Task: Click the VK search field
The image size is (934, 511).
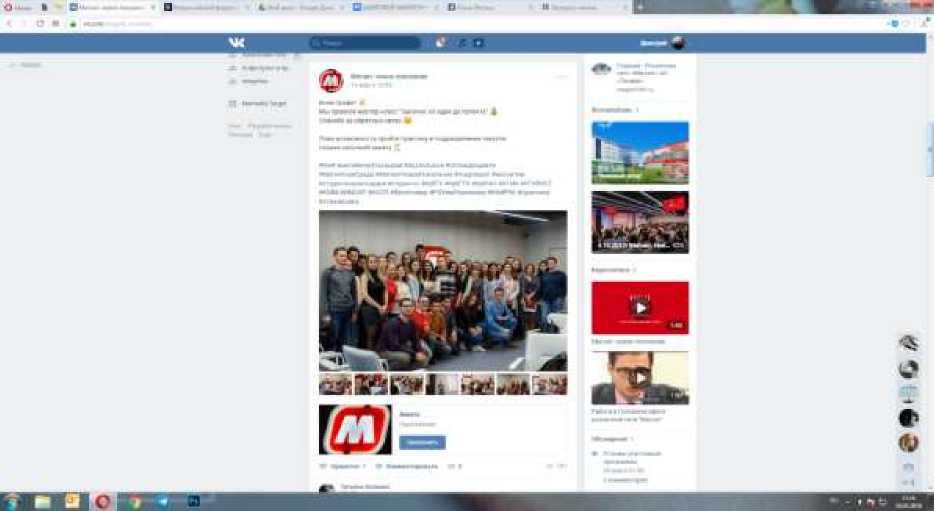Action: (366, 43)
